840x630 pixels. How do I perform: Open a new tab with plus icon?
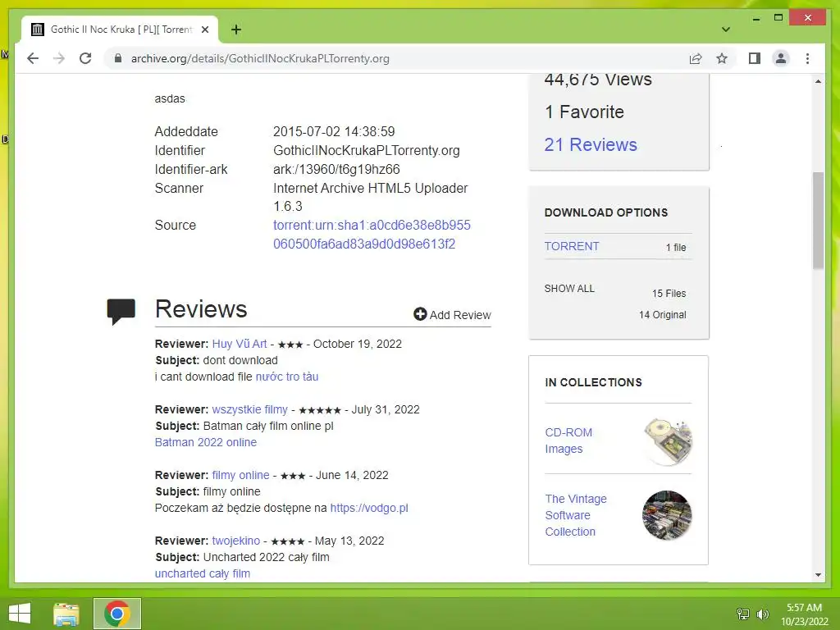[x=236, y=30]
